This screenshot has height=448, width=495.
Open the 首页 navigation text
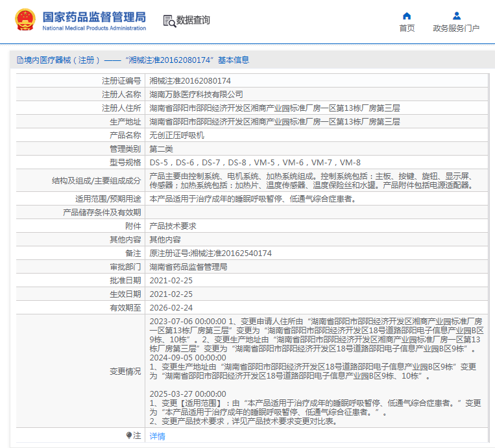(407, 29)
